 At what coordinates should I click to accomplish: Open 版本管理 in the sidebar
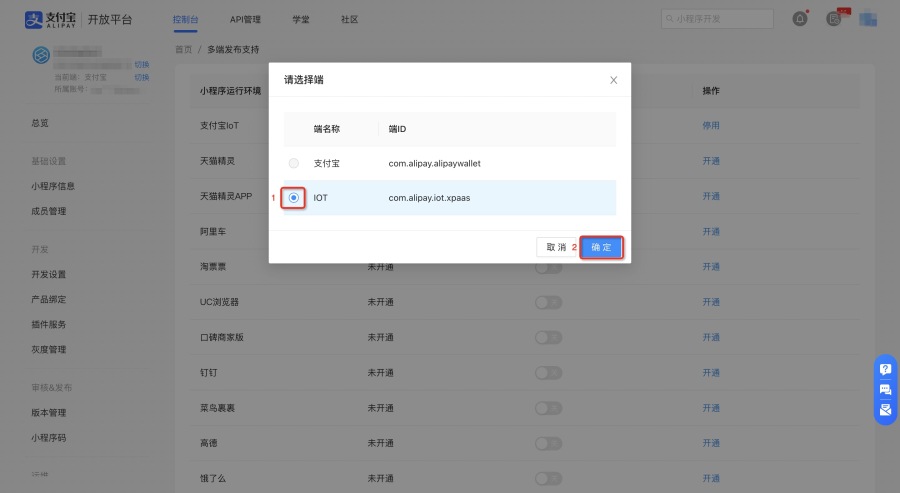[x=49, y=413]
